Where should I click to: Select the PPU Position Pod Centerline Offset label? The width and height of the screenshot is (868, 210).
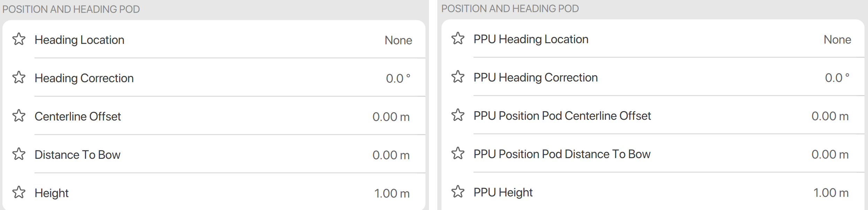pyautogui.click(x=562, y=116)
